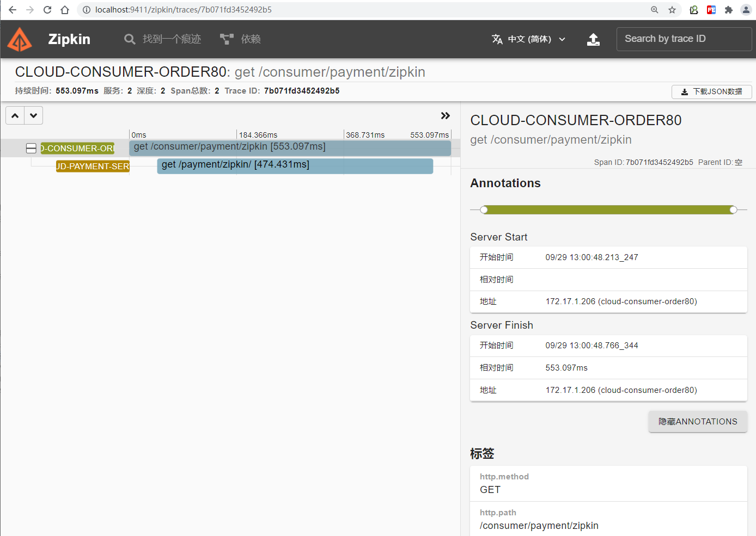Click Trace ID value 7b071fd3452492b5

pos(302,91)
